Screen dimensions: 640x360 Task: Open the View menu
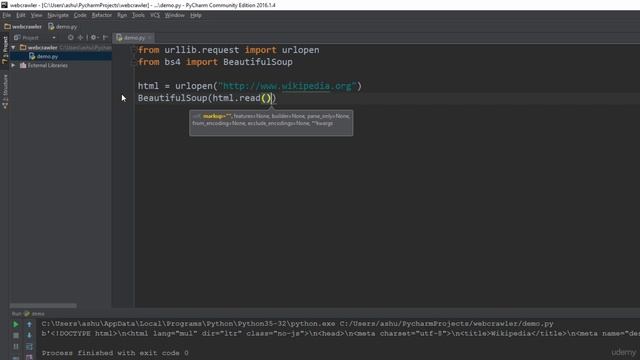[x=36, y=15]
